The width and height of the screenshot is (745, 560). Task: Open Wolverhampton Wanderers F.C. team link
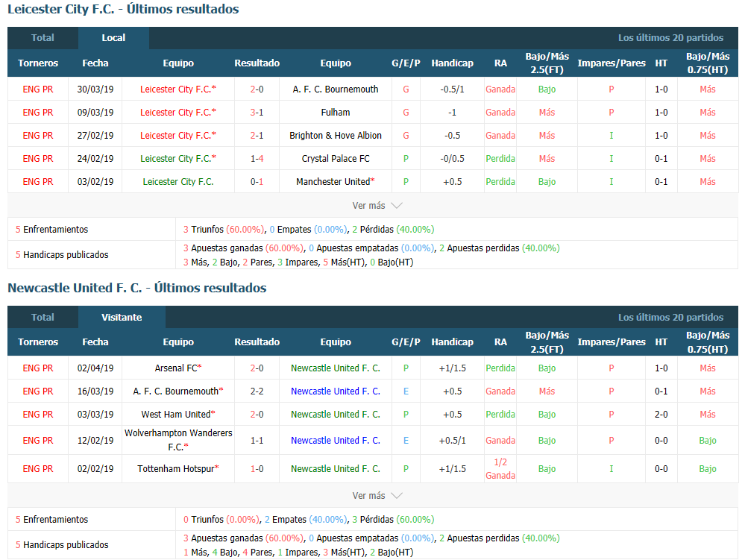(x=178, y=440)
